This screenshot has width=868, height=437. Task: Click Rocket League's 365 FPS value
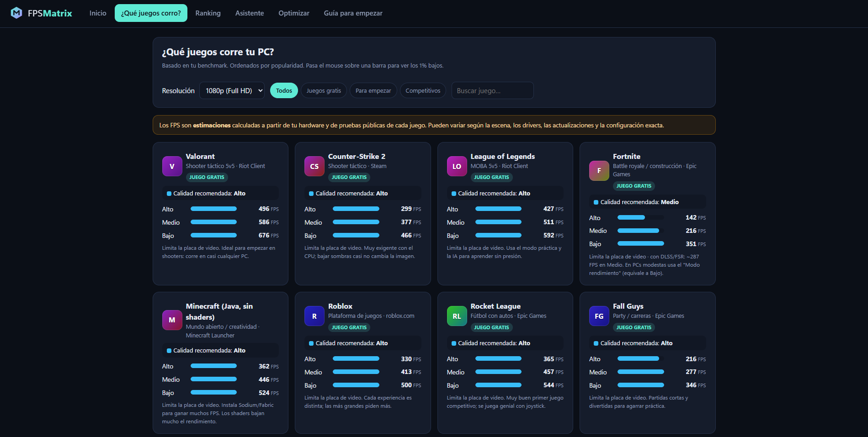554,359
